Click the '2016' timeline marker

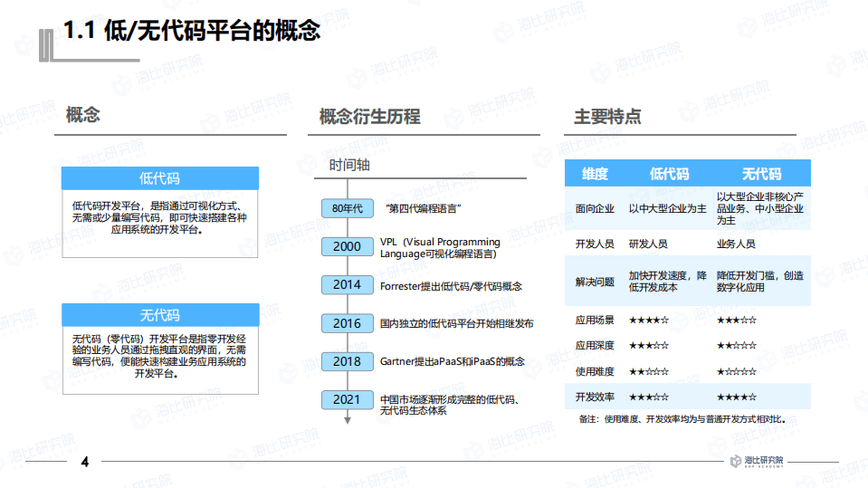click(x=347, y=323)
